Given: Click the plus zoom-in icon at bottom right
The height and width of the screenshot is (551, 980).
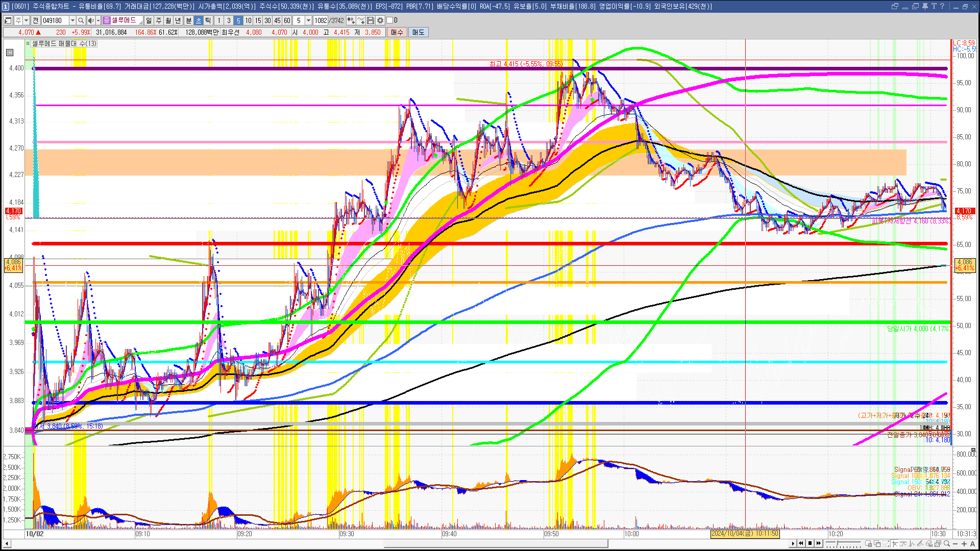Looking at the screenshot, I should click(964, 543).
